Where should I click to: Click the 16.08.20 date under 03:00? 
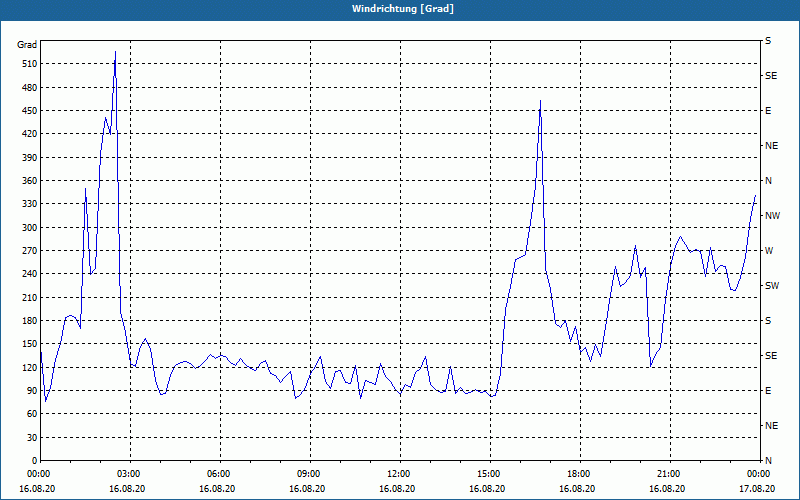click(x=127, y=489)
